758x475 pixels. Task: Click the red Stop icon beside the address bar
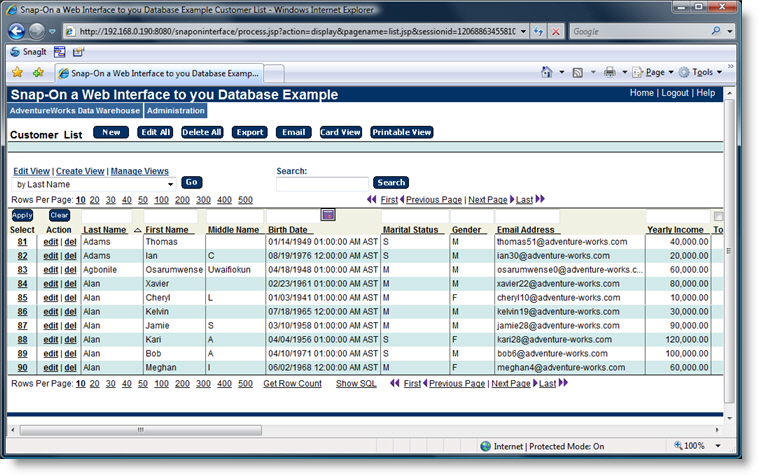point(556,32)
